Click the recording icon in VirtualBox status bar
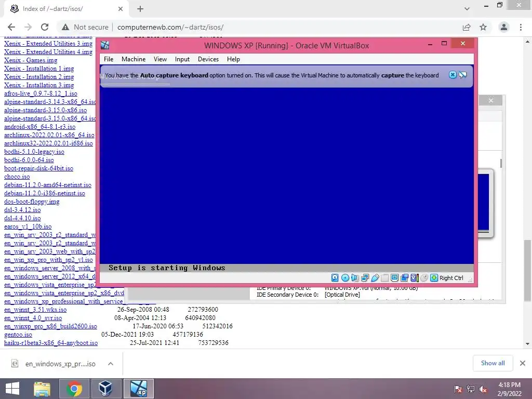The image size is (532, 399). click(404, 278)
